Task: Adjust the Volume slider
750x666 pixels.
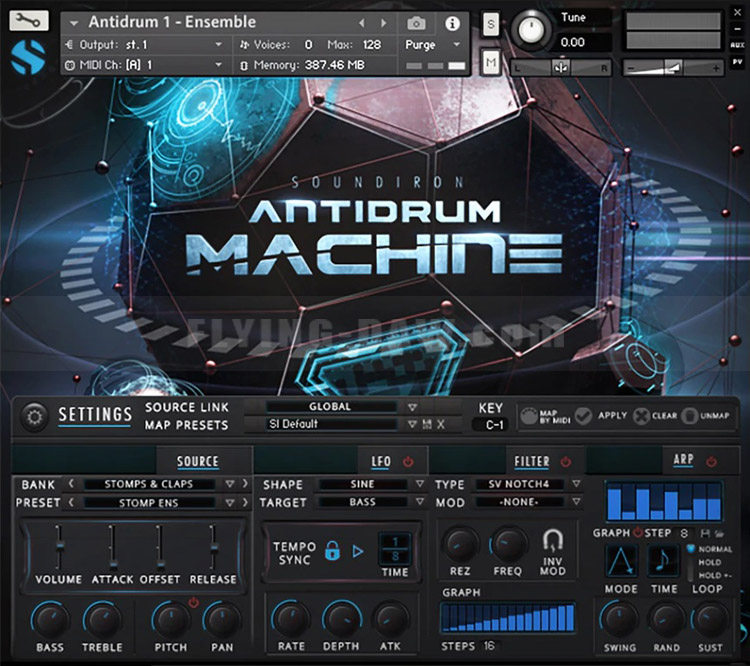Action: (x=59, y=546)
